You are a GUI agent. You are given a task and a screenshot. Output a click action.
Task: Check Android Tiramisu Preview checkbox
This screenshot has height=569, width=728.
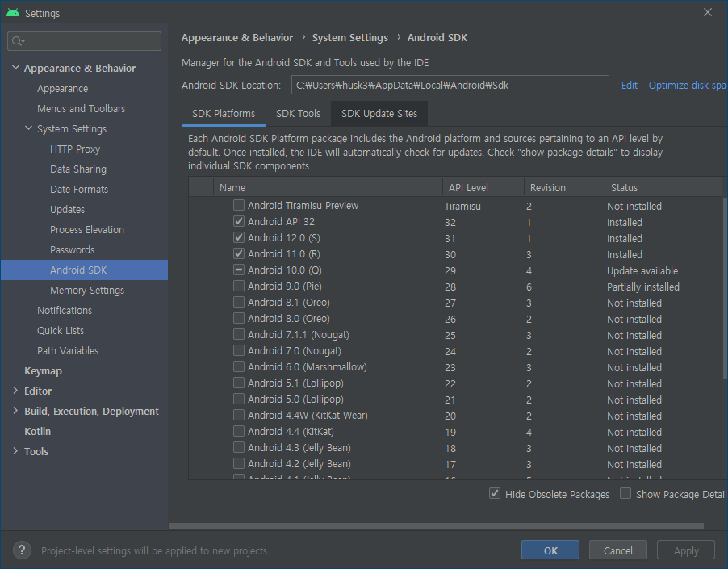(239, 205)
